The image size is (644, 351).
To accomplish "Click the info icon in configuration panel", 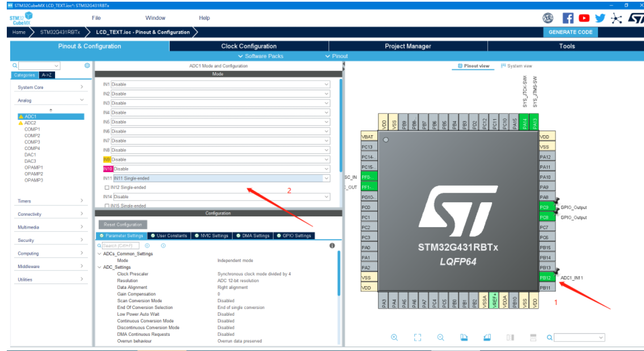I will point(332,245).
